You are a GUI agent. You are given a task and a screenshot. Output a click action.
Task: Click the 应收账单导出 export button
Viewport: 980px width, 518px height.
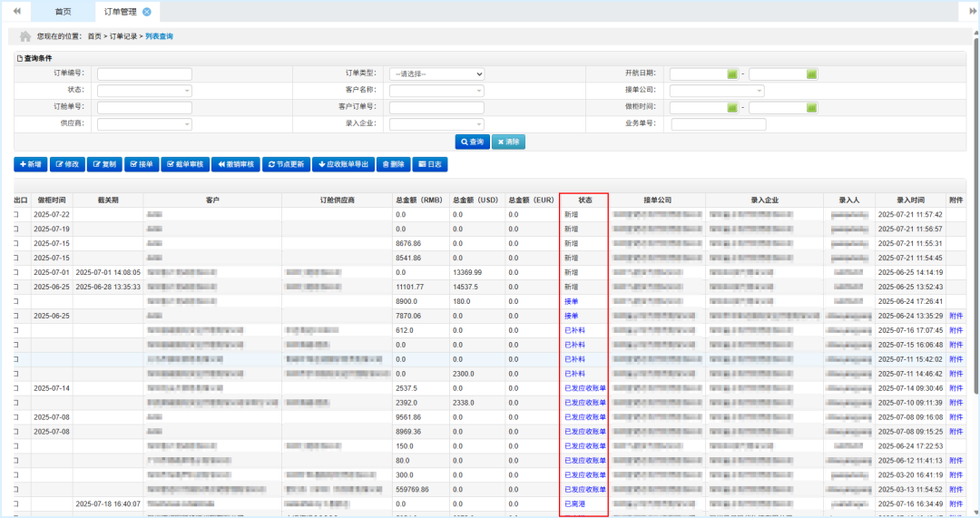pos(342,164)
